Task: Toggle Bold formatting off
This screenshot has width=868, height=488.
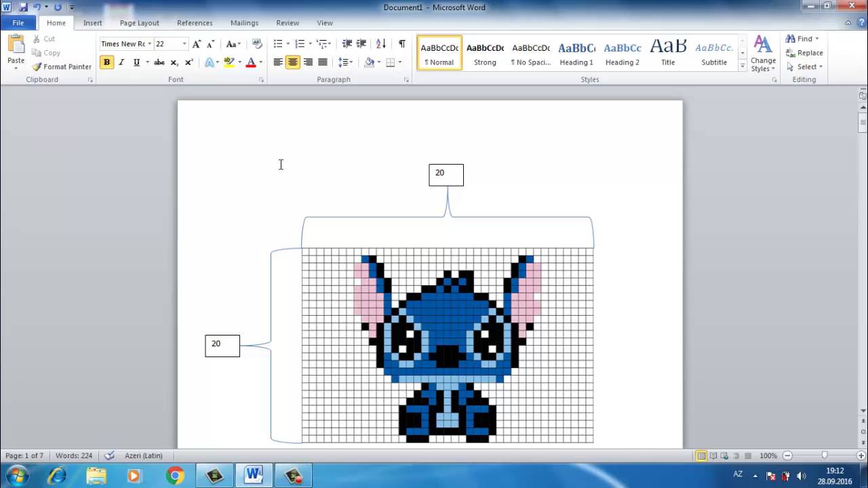Action: pyautogui.click(x=106, y=62)
